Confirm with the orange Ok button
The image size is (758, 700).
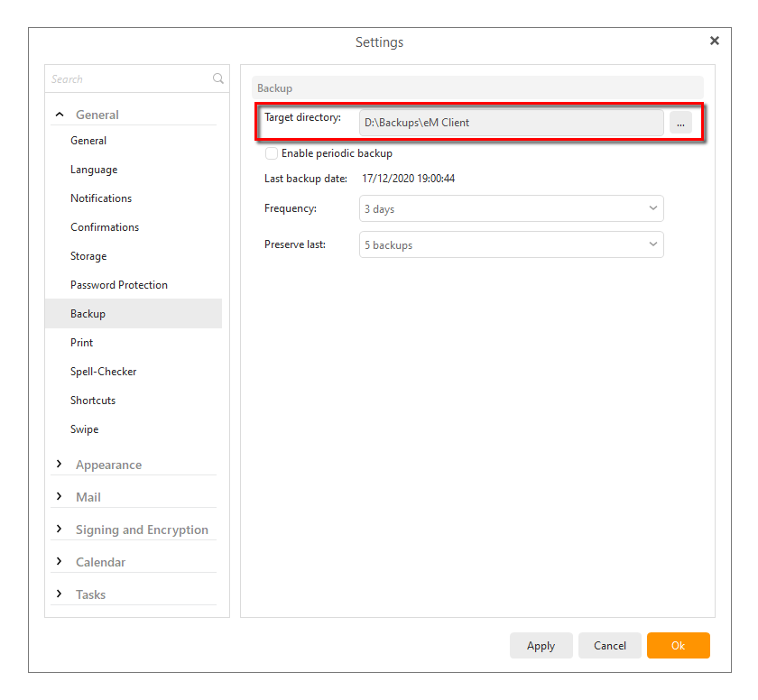pos(679,645)
